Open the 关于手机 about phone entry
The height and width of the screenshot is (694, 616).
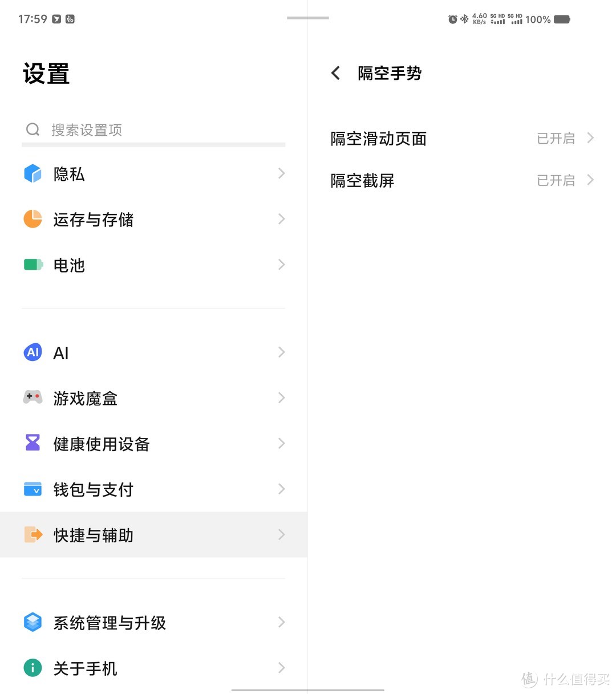(x=85, y=668)
